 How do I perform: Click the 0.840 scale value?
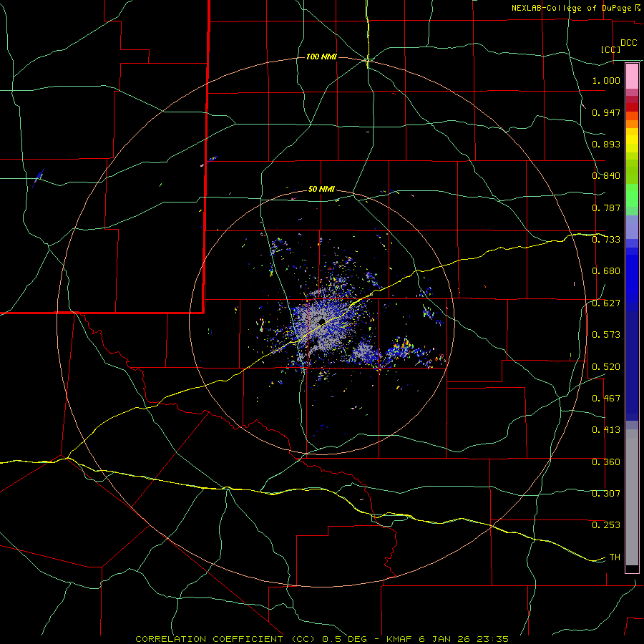click(606, 176)
